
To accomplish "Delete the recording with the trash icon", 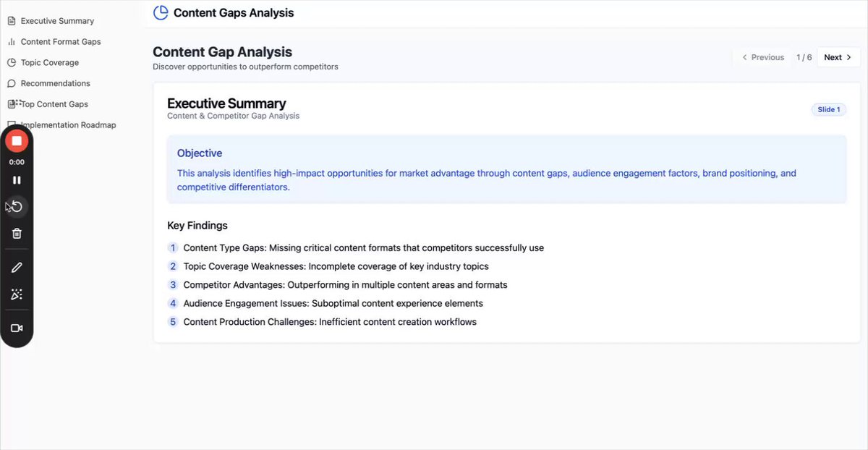I will tap(17, 233).
